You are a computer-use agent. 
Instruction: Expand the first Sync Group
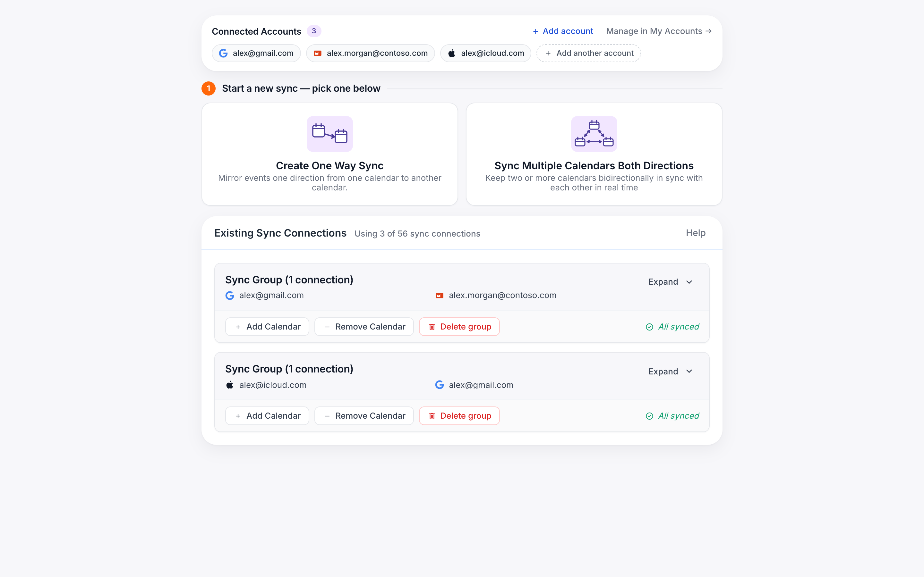(x=670, y=282)
